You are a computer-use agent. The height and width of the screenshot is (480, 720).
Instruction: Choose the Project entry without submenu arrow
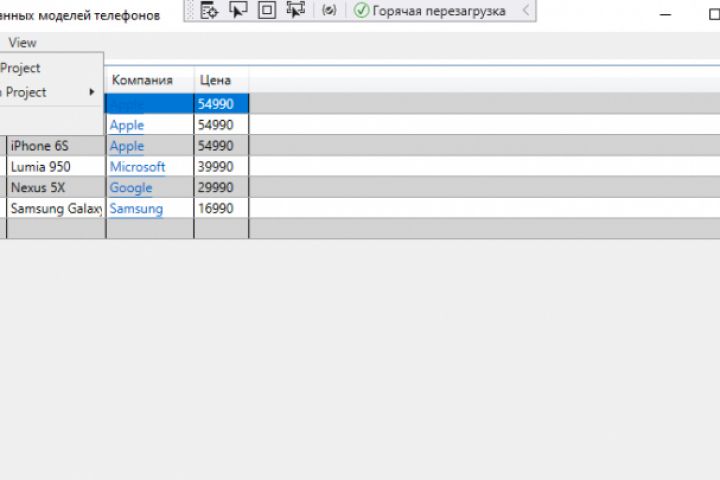pyautogui.click(x=20, y=68)
